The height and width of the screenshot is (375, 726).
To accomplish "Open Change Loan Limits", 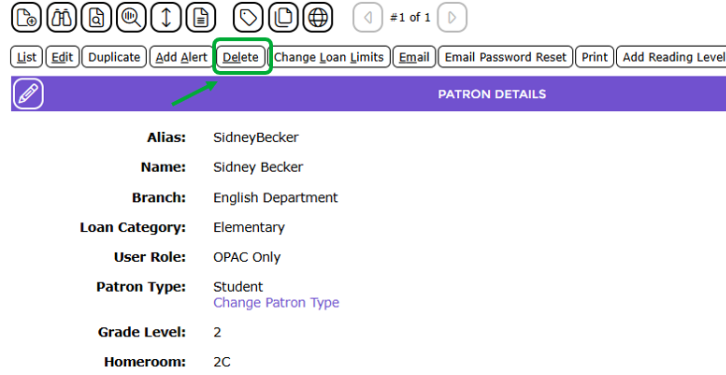I will pos(329,57).
